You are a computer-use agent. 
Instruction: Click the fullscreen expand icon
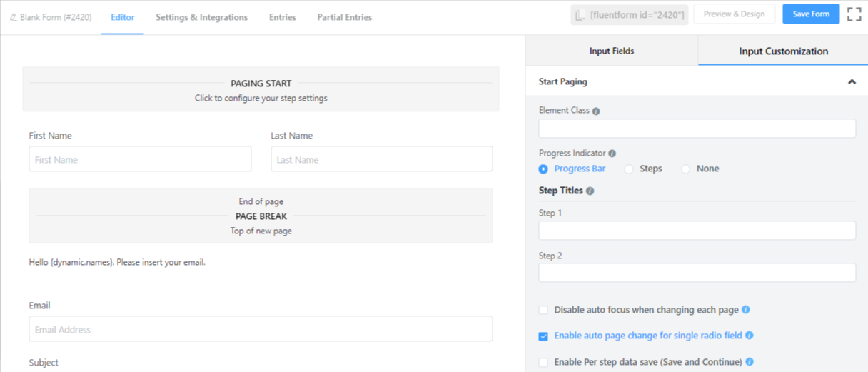(x=854, y=14)
